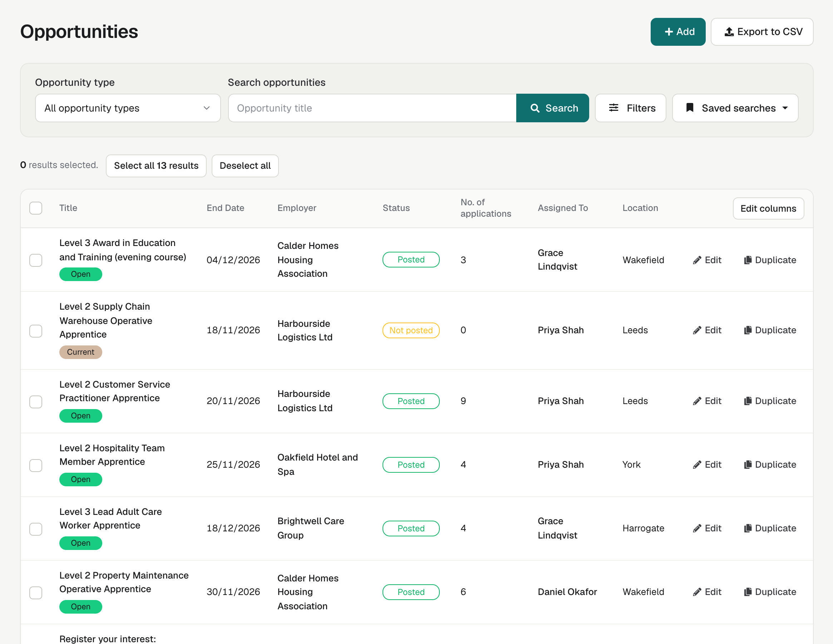Click the Edit pencil for the Property Maintenance Operative row
The image size is (833, 644).
(697, 592)
